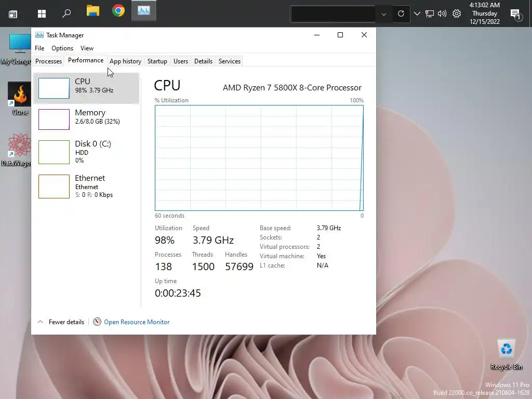Click the 57699 handles count

[x=239, y=267]
